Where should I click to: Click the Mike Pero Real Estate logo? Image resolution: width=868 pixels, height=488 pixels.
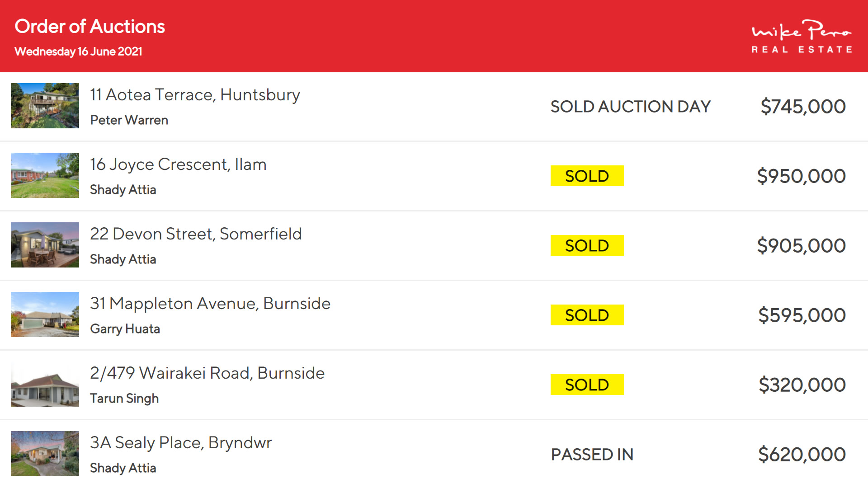click(x=802, y=37)
